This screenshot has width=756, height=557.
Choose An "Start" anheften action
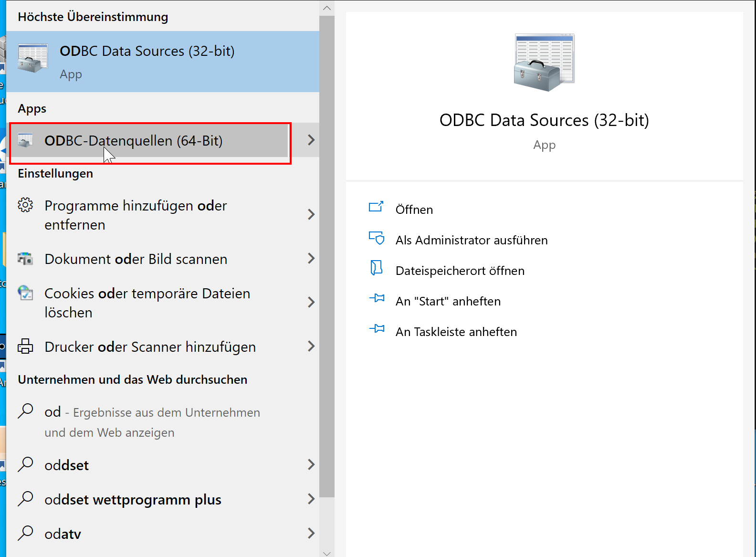pos(448,301)
